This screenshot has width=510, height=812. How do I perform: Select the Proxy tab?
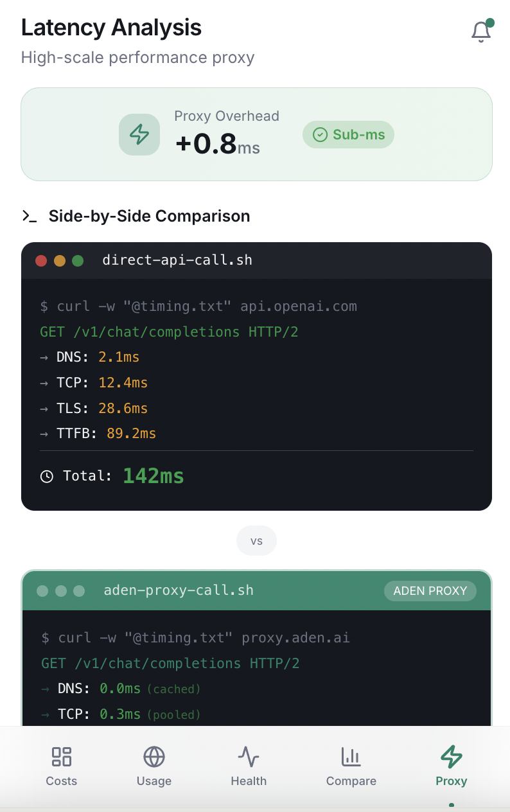451,766
